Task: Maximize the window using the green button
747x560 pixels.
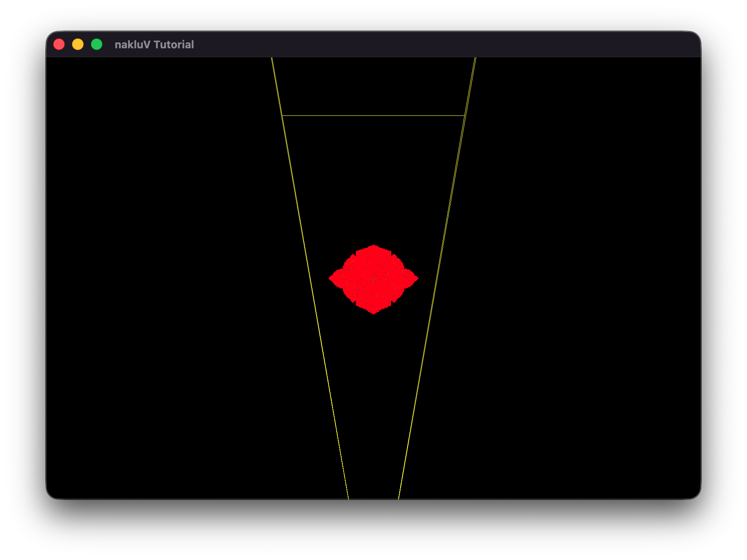Action: 97,44
